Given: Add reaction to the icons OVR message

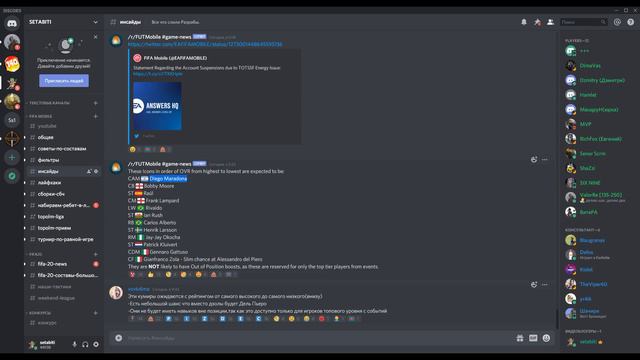Looking at the screenshot, I should (x=534, y=160).
